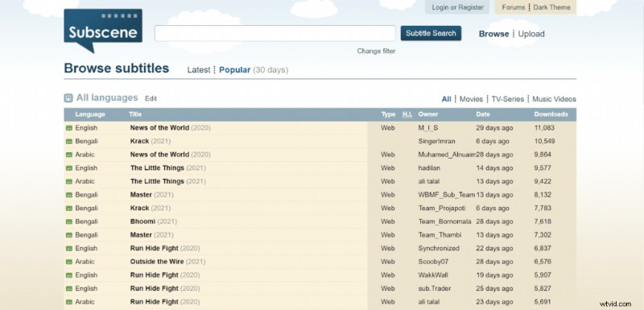This screenshot has width=644, height=310.
Task: Click the 29 days ago date
Action: click(x=494, y=128)
